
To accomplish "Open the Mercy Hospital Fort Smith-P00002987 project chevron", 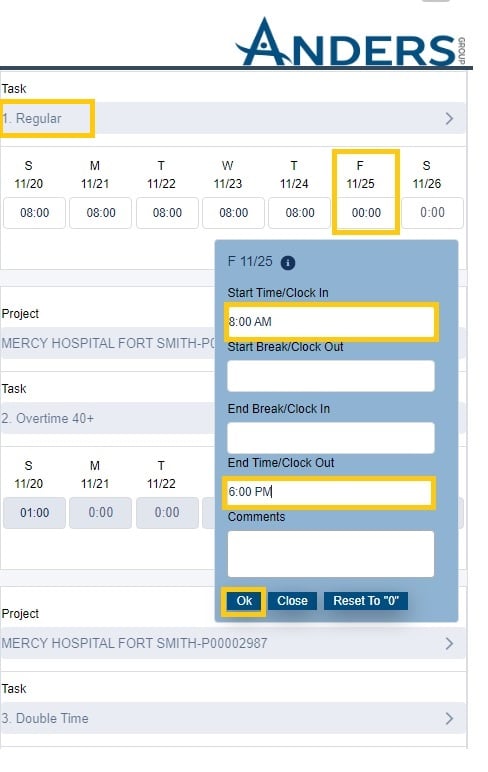I will click(x=449, y=643).
